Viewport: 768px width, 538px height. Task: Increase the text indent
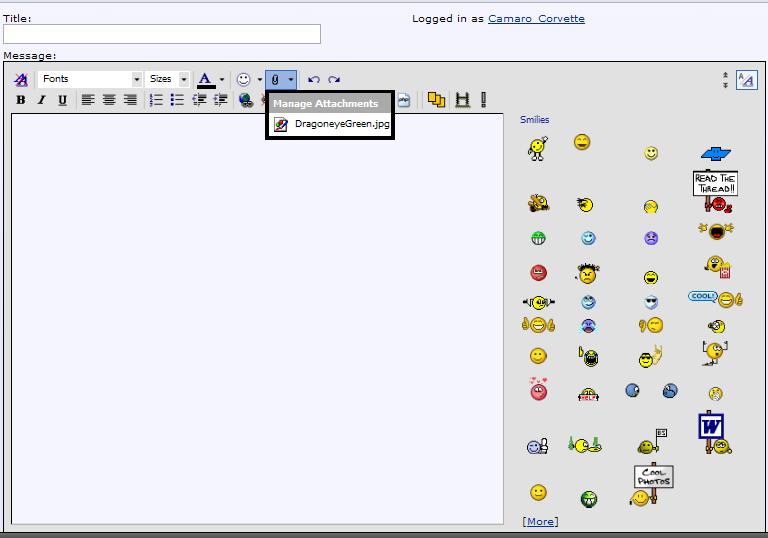coord(220,100)
